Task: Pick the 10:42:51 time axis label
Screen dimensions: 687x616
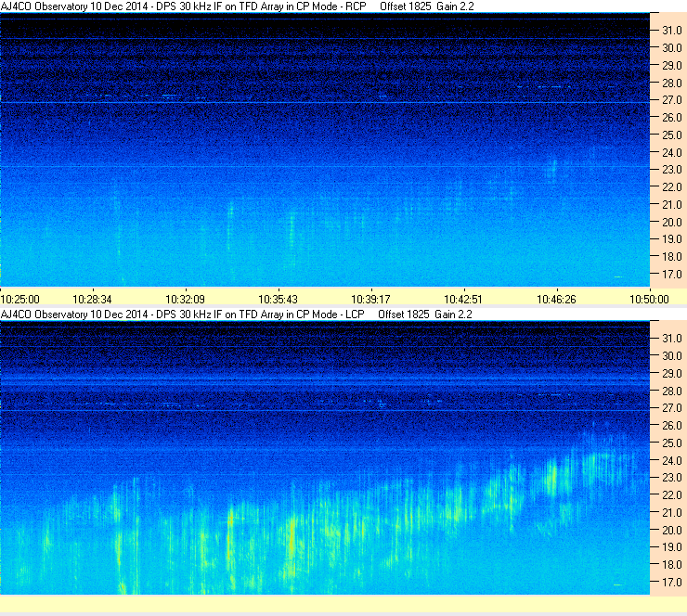Action: click(463, 300)
